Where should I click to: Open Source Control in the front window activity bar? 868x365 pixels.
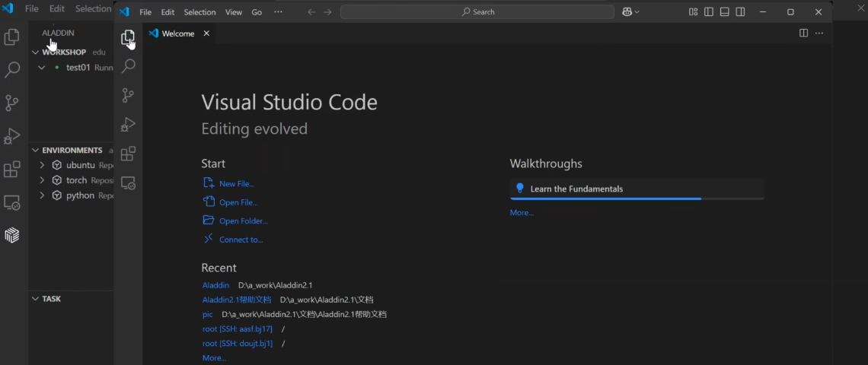(x=128, y=95)
